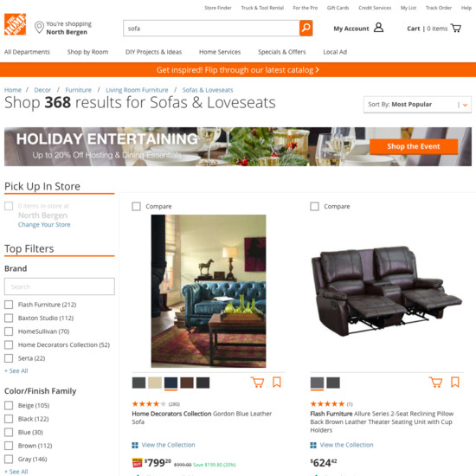Open My Account via the person icon
This screenshot has width=476, height=476.
378,28
